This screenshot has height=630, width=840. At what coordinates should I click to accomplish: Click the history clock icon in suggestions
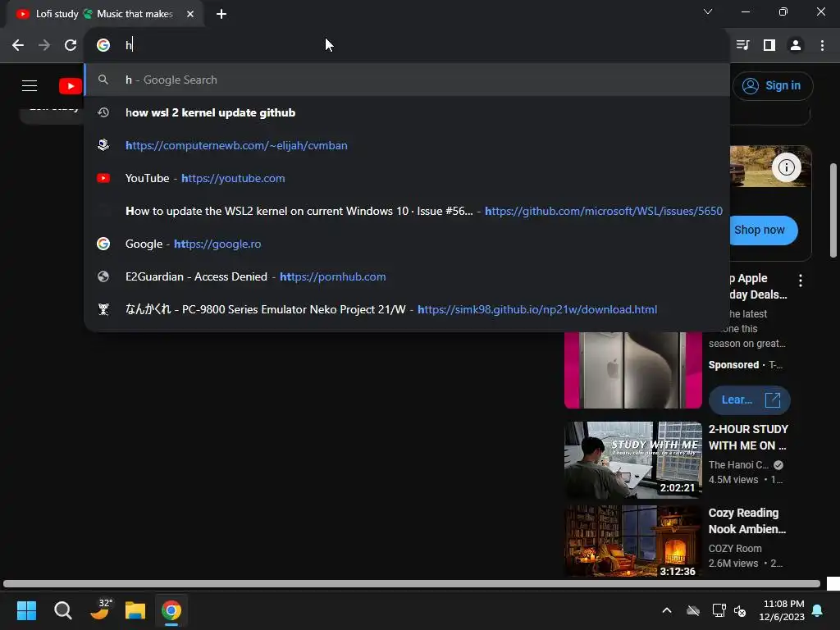pos(103,112)
